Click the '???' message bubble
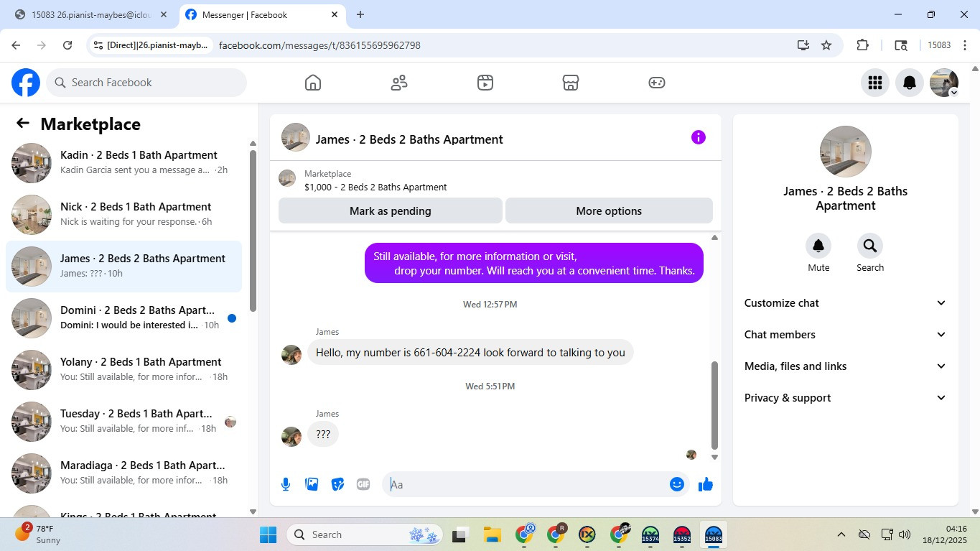The width and height of the screenshot is (980, 551). point(323,435)
